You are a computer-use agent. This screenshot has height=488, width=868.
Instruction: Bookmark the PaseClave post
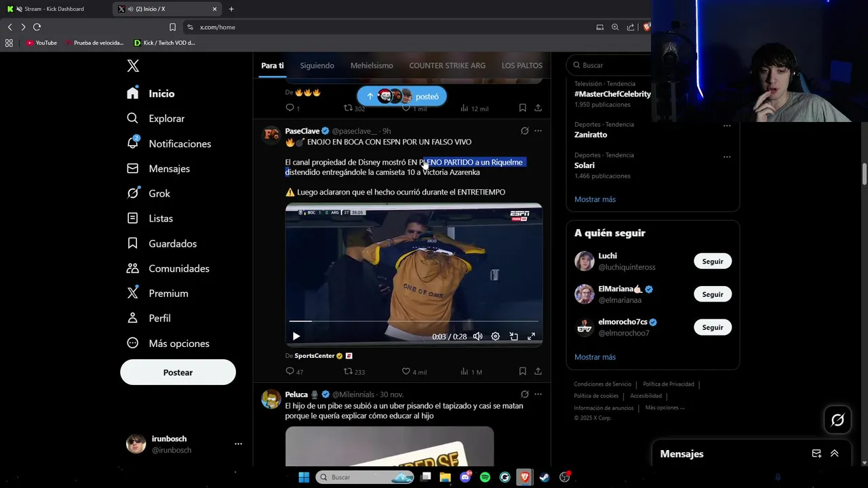coord(522,371)
